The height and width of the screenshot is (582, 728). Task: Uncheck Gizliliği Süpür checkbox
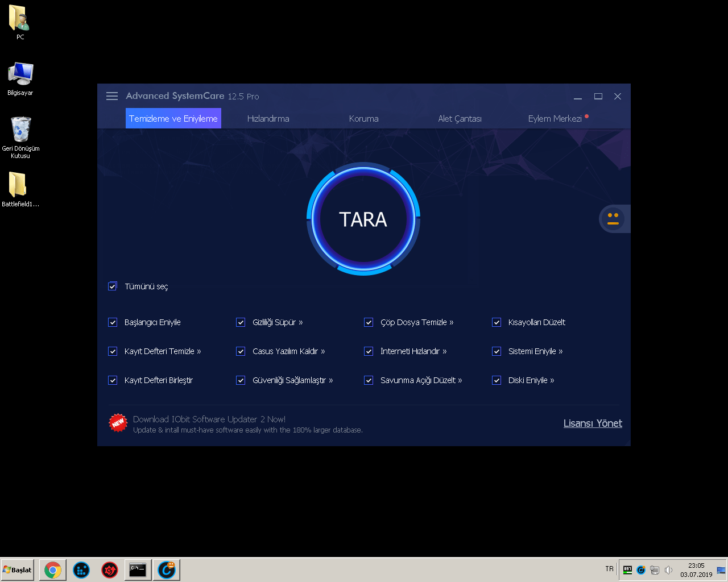[x=241, y=322]
